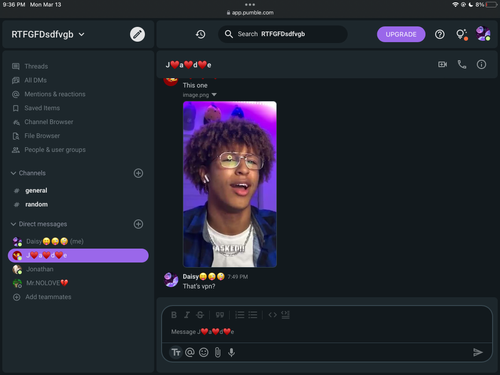Open Threads in the sidebar
This screenshot has height=375, width=500.
[36, 66]
